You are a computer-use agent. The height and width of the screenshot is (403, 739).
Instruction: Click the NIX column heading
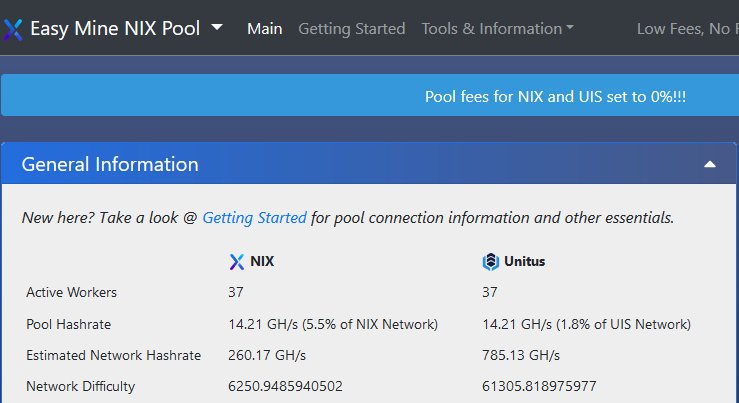pyautogui.click(x=262, y=261)
